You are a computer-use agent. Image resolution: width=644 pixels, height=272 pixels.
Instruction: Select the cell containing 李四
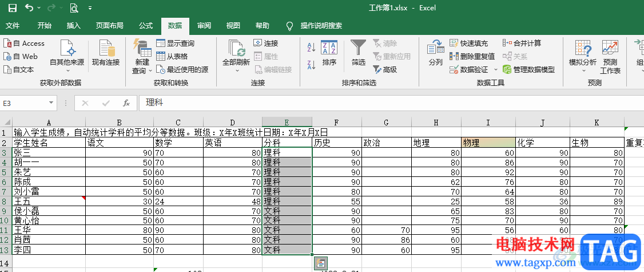49,250
